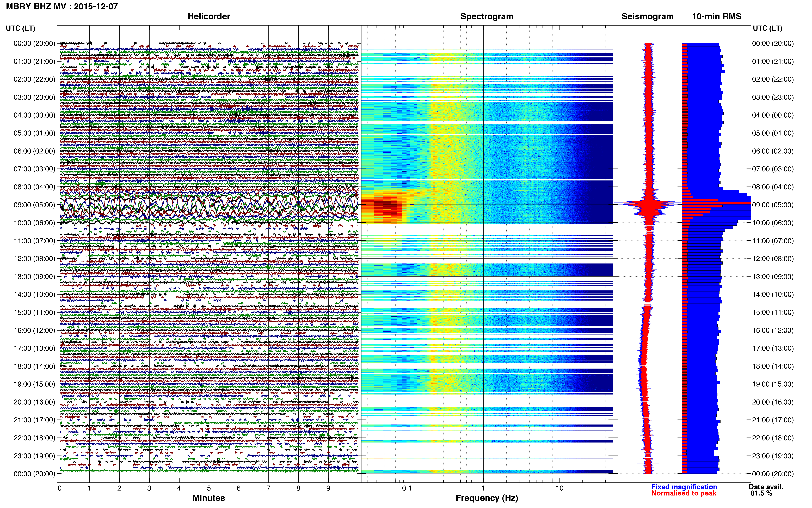
Task: Click the title 'MBRY BHZ MV : 2015-12-07'
Action: pos(62,6)
